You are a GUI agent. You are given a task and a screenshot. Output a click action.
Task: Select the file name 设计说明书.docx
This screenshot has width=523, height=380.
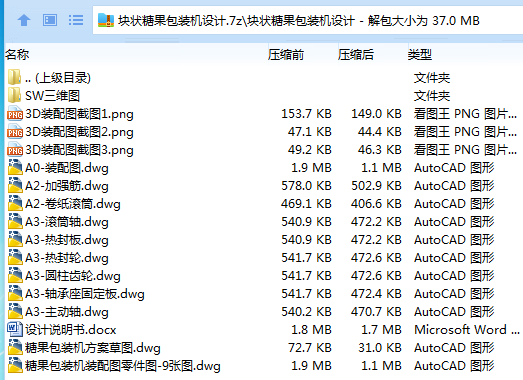click(x=71, y=330)
